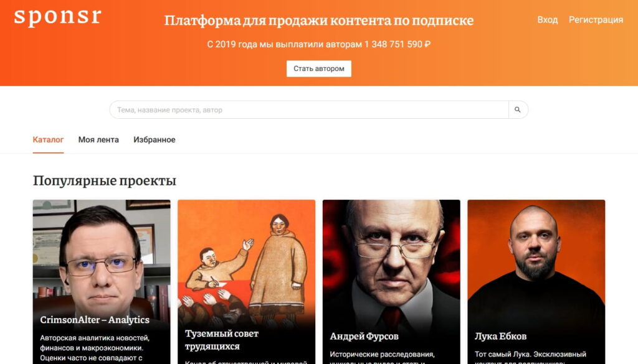Open the Лука Ебков project card

[536, 282]
